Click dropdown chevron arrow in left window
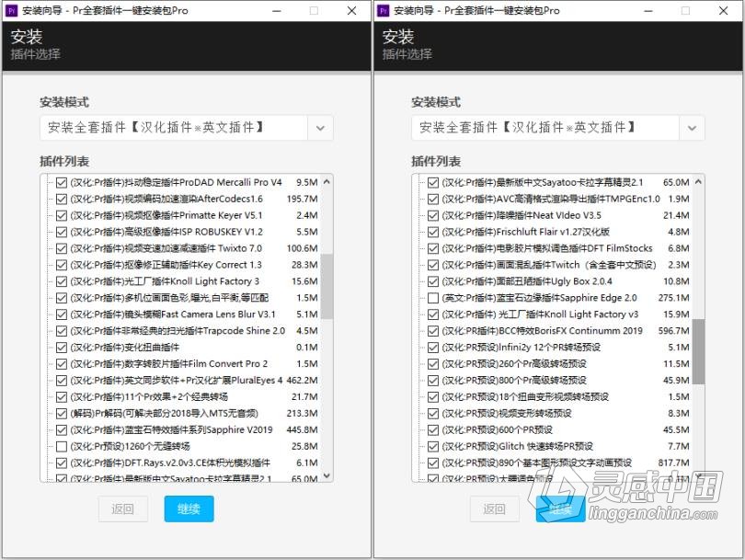Viewport: 745px width, 560px height. [x=320, y=128]
